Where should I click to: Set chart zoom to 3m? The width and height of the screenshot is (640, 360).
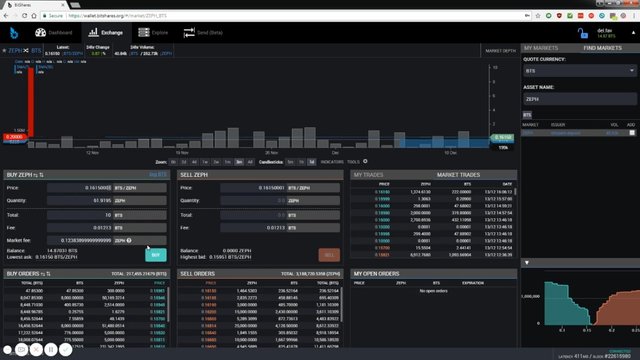pyautogui.click(x=239, y=162)
